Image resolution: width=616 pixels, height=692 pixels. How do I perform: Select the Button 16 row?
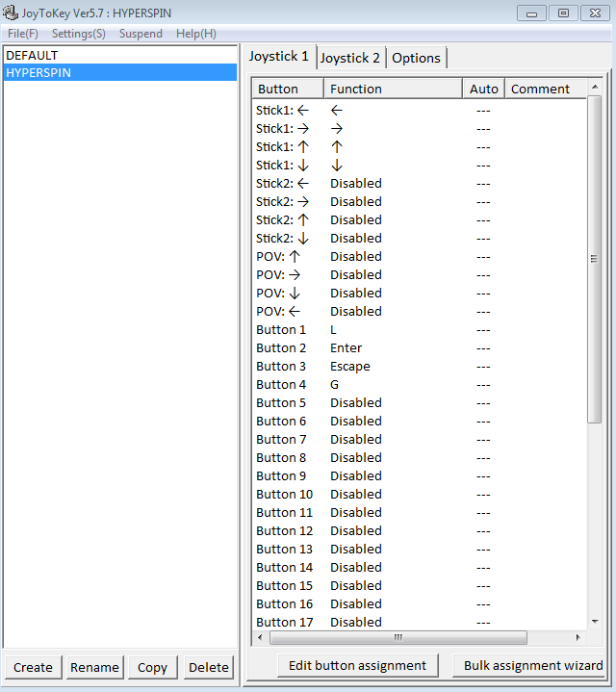coord(420,604)
